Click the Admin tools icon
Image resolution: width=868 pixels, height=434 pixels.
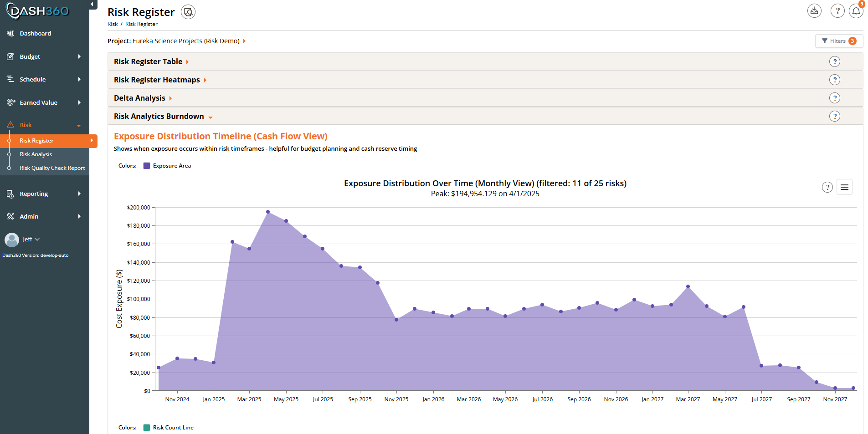pos(10,216)
